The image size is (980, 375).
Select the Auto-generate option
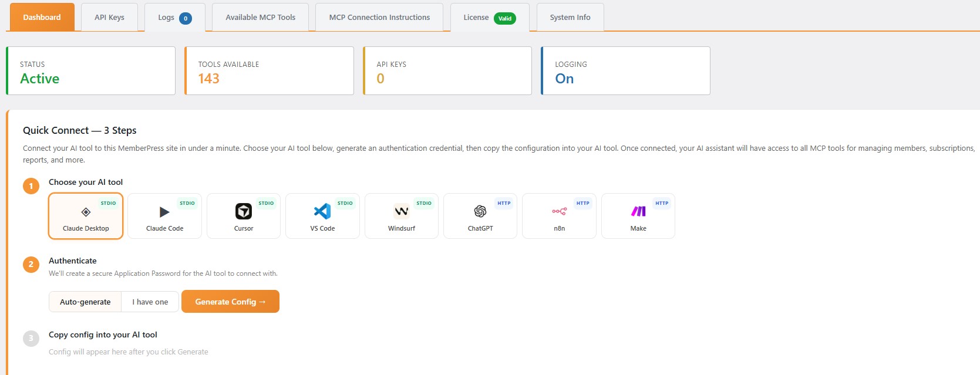coord(85,302)
